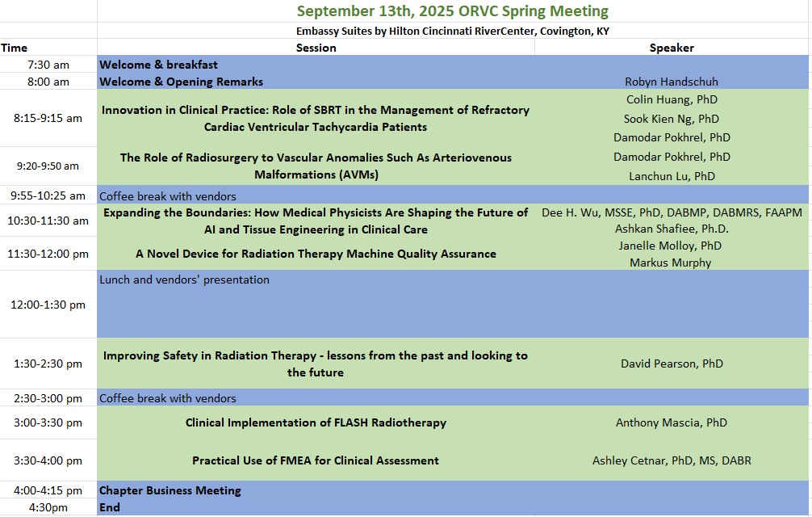This screenshot has width=812, height=517.
Task: Click the 4:30pm time cell
Action: [48, 507]
